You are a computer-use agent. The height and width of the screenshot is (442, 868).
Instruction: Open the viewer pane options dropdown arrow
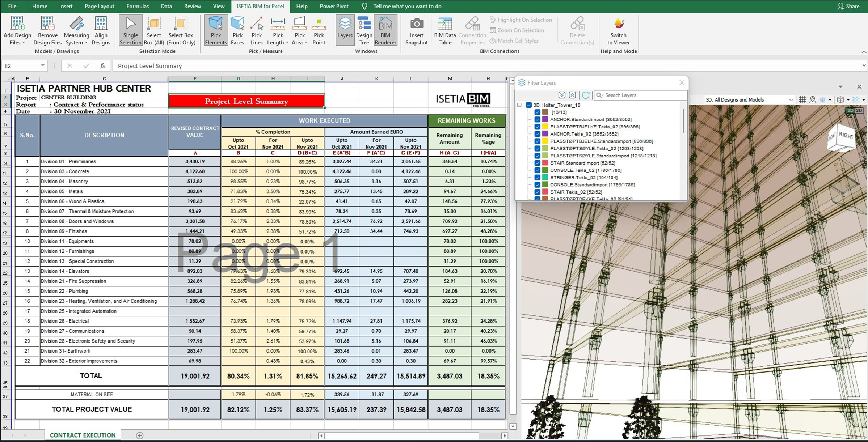tap(840, 87)
